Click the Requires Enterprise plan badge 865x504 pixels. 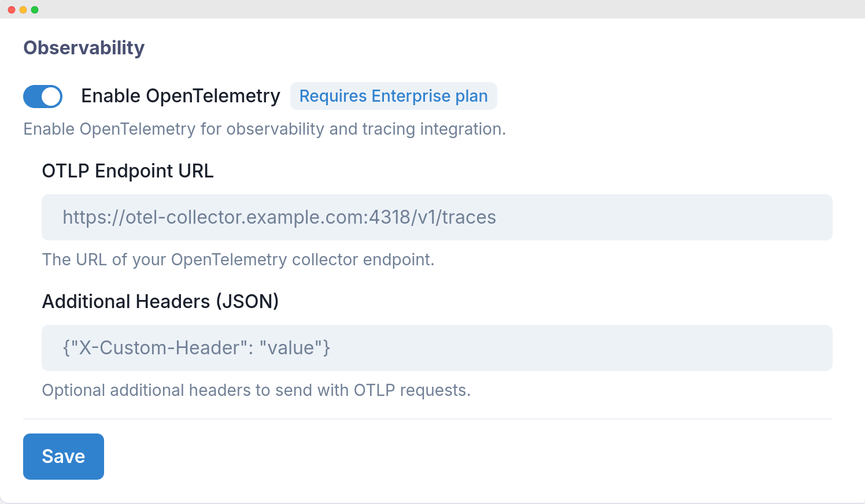pos(393,96)
